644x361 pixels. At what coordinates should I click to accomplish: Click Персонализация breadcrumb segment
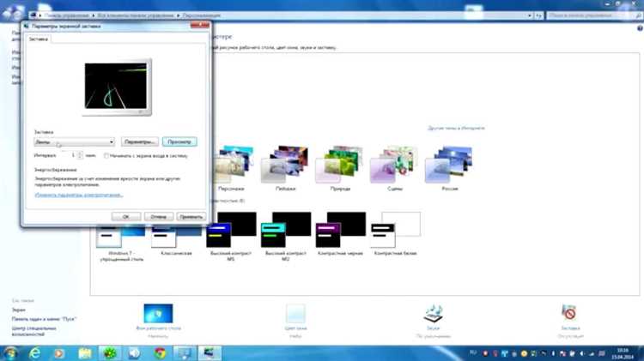(202, 15)
